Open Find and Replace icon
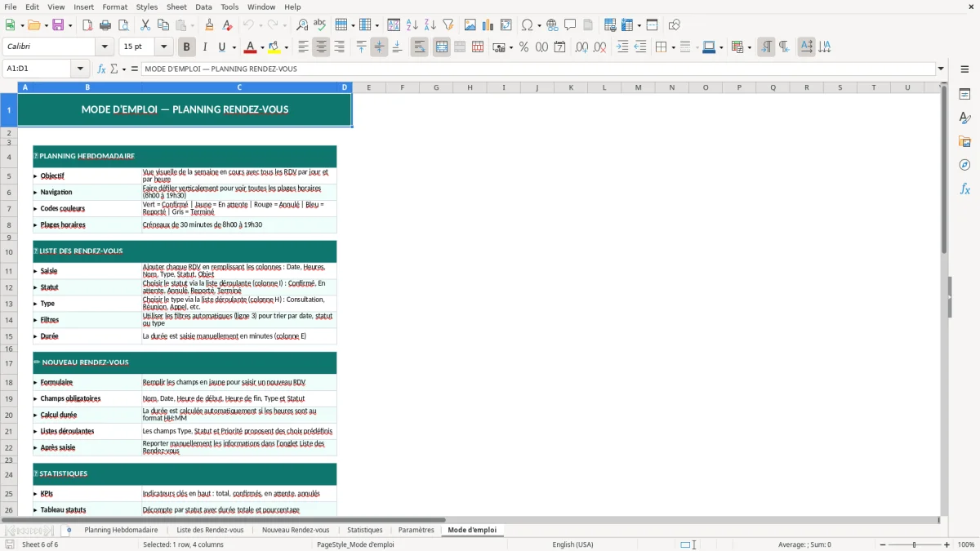 pyautogui.click(x=302, y=25)
